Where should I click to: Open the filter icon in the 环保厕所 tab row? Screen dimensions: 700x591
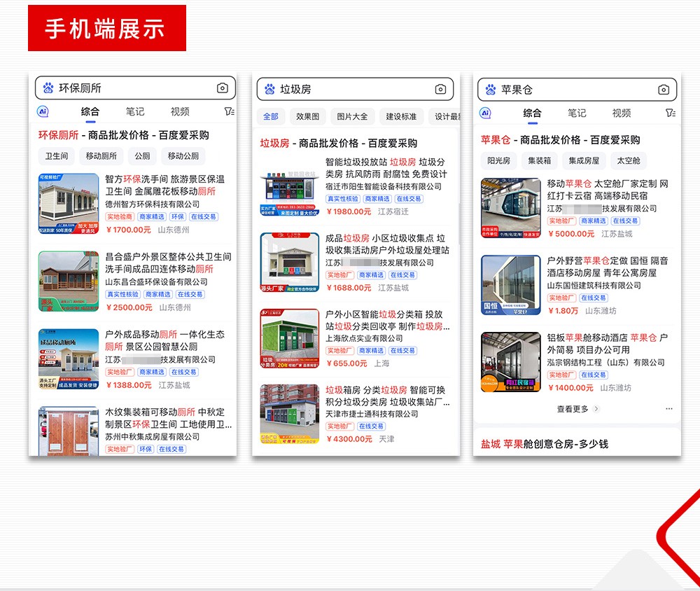pyautogui.click(x=229, y=111)
